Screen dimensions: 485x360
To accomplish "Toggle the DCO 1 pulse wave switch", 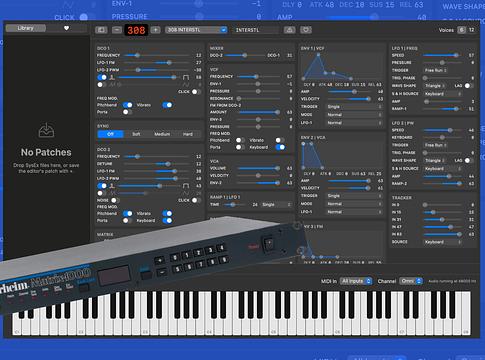I will pos(102,77).
